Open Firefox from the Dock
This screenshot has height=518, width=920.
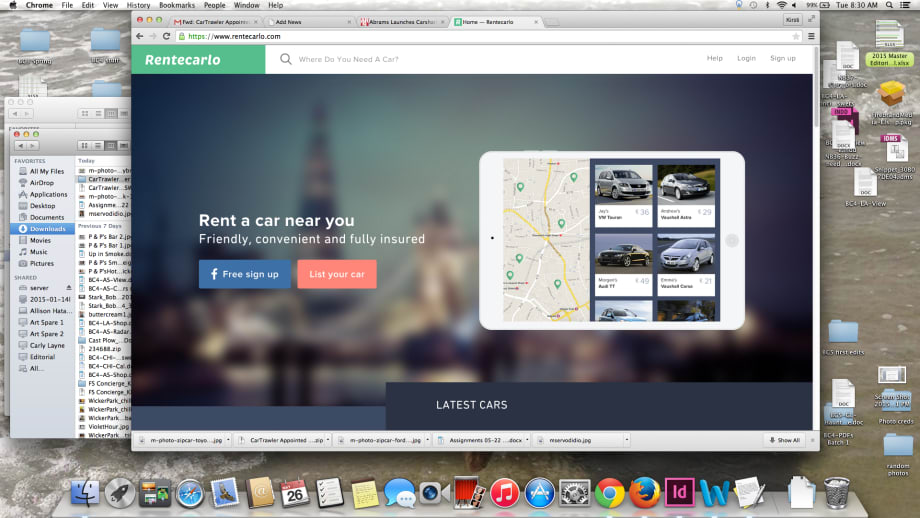[644, 493]
